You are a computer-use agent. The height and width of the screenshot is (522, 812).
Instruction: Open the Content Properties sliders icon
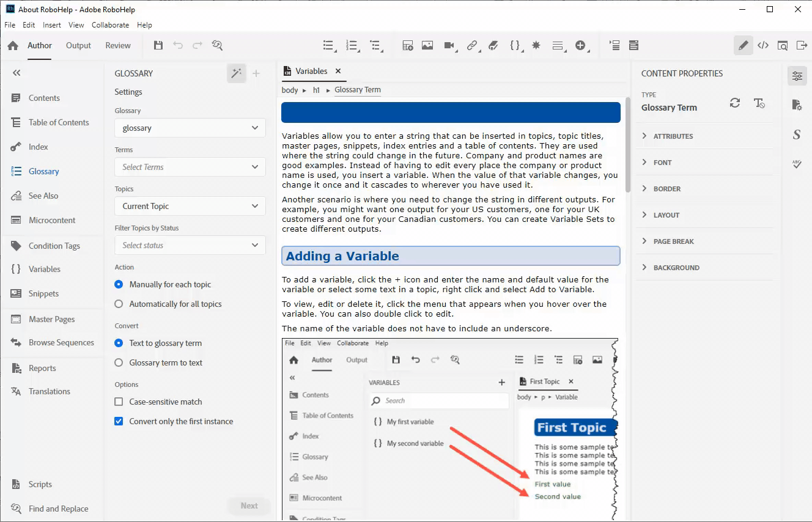pyautogui.click(x=797, y=76)
